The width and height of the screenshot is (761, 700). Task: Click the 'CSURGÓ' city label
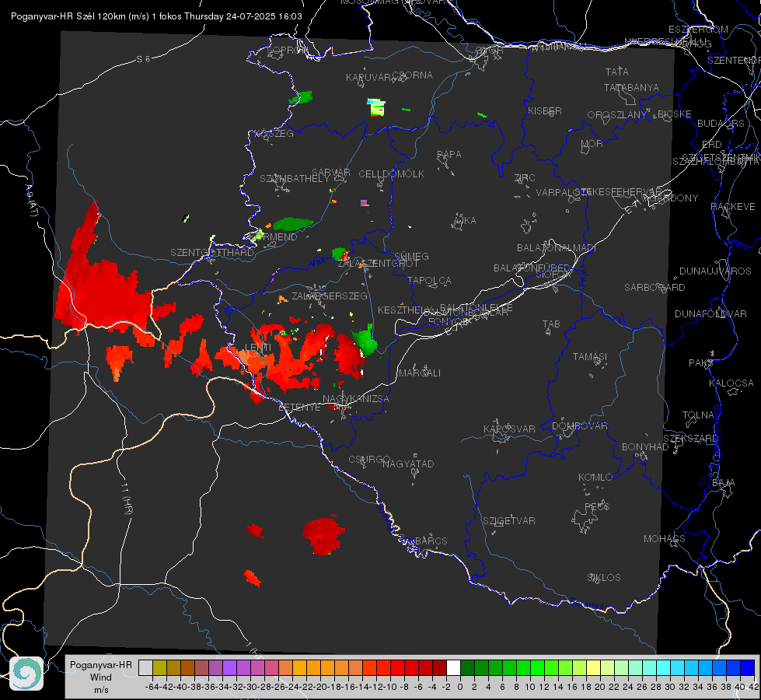pyautogui.click(x=369, y=460)
